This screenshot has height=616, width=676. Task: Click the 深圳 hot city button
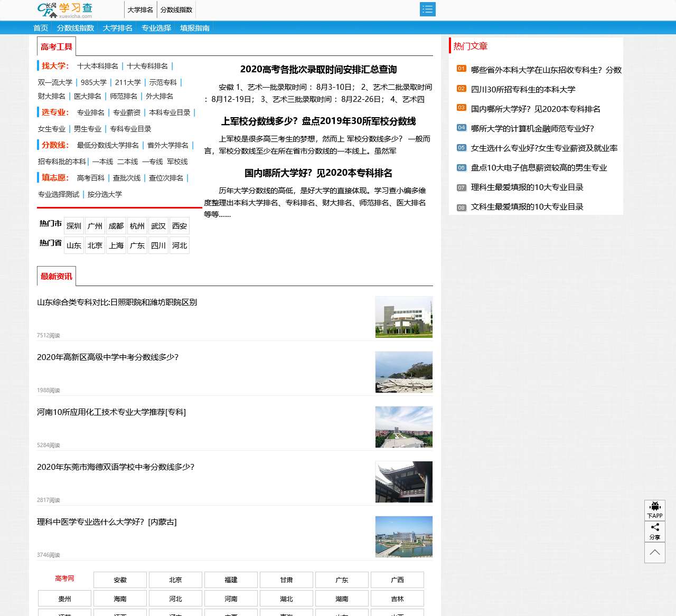(73, 226)
